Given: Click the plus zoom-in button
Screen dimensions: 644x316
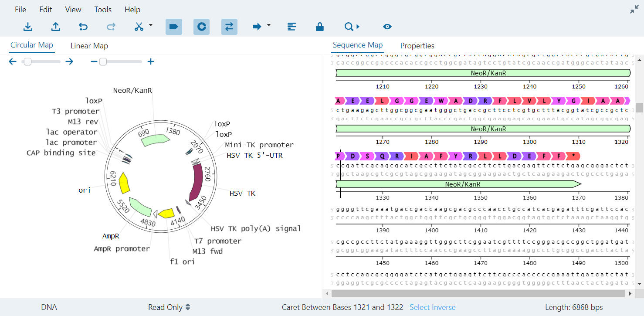Looking at the screenshot, I should pyautogui.click(x=151, y=62).
